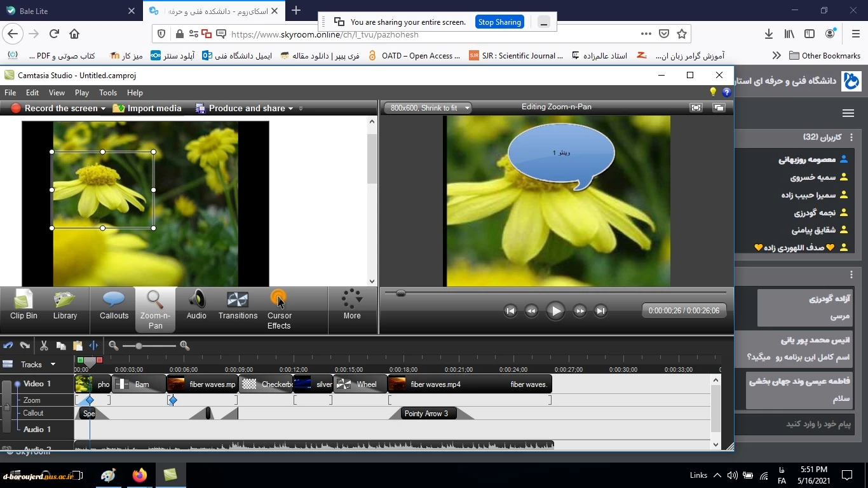Open the Cursor Effects panel
Screen dimensions: 868x488
[279, 310]
